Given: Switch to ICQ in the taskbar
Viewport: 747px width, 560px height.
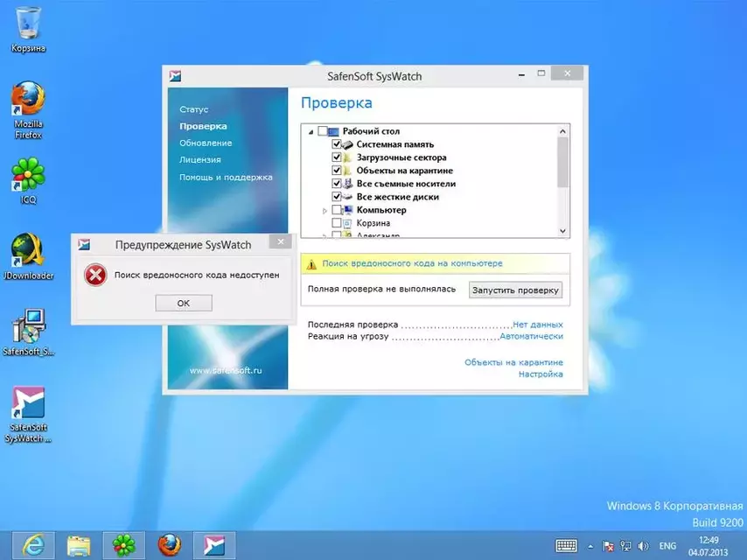Looking at the screenshot, I should (x=123, y=545).
